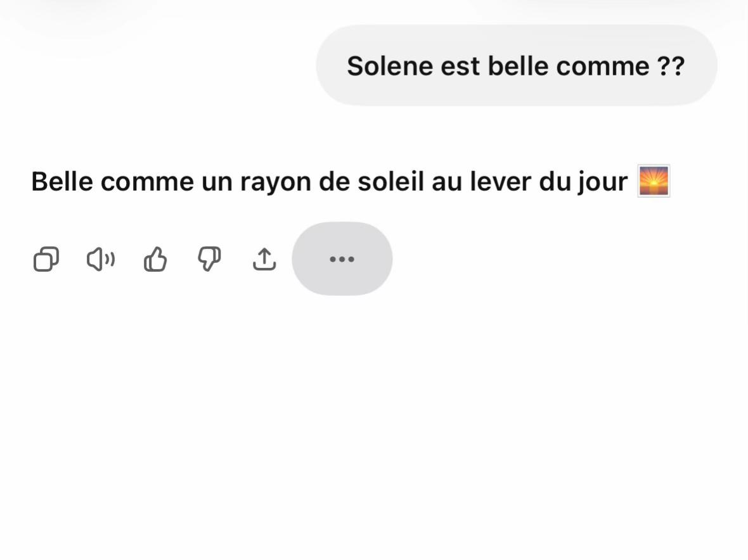Copy the assistant's response to clipboard
Screen dimensions: 748x560
46,259
